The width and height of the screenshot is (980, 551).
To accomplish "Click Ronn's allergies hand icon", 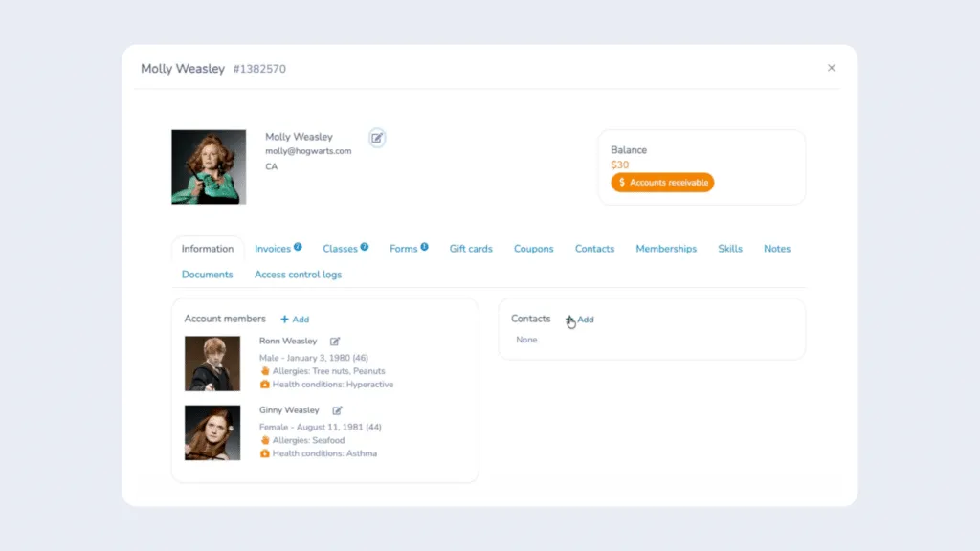I will (265, 371).
